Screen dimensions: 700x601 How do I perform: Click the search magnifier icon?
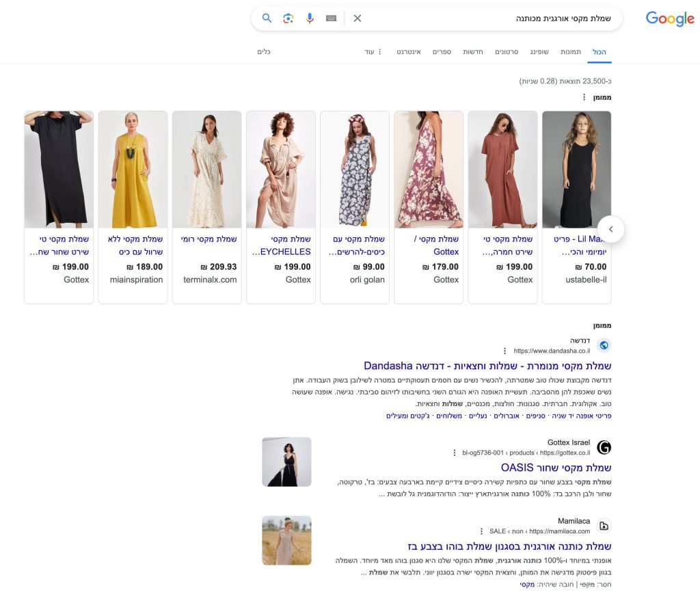[267, 18]
